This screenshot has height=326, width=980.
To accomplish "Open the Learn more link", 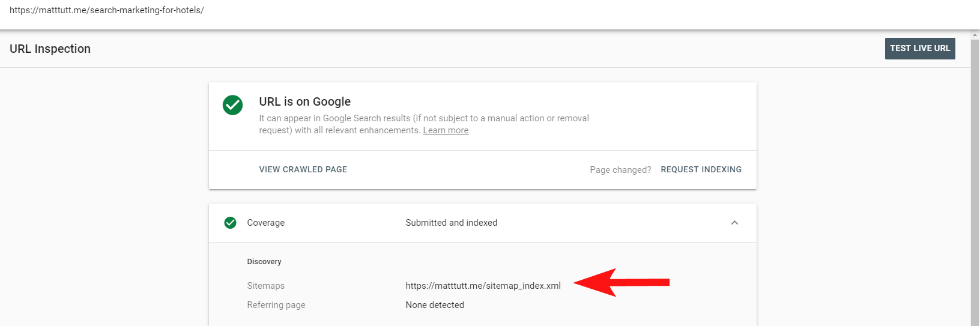I will click(x=446, y=130).
